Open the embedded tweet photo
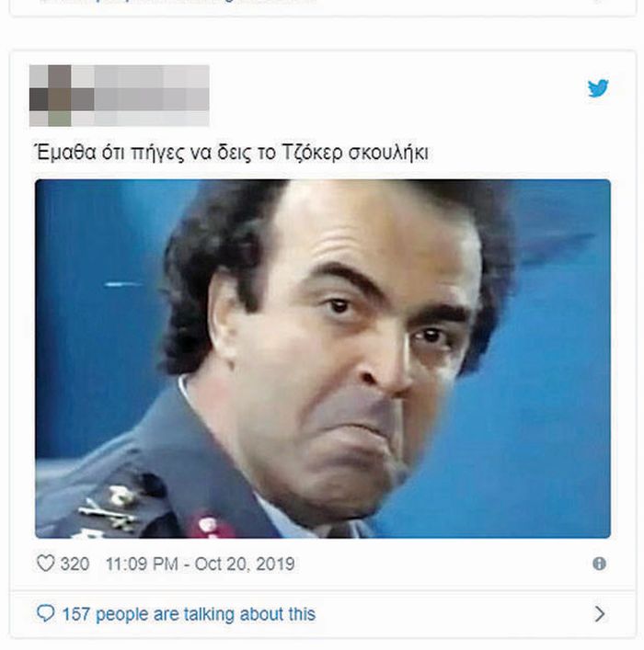This screenshot has width=644, height=650. [322, 359]
